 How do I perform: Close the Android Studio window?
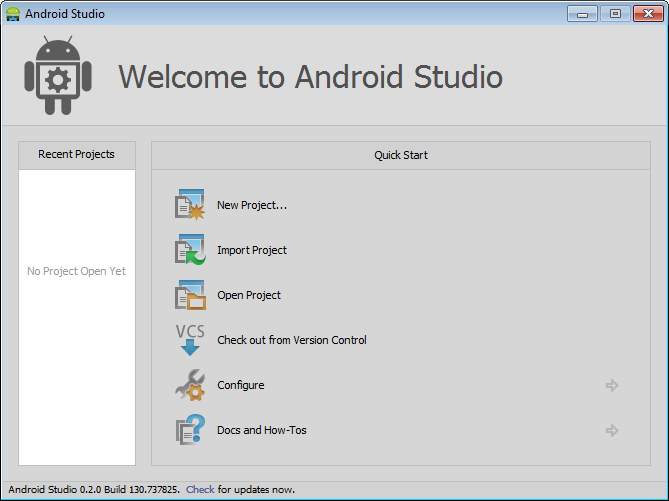(x=648, y=14)
